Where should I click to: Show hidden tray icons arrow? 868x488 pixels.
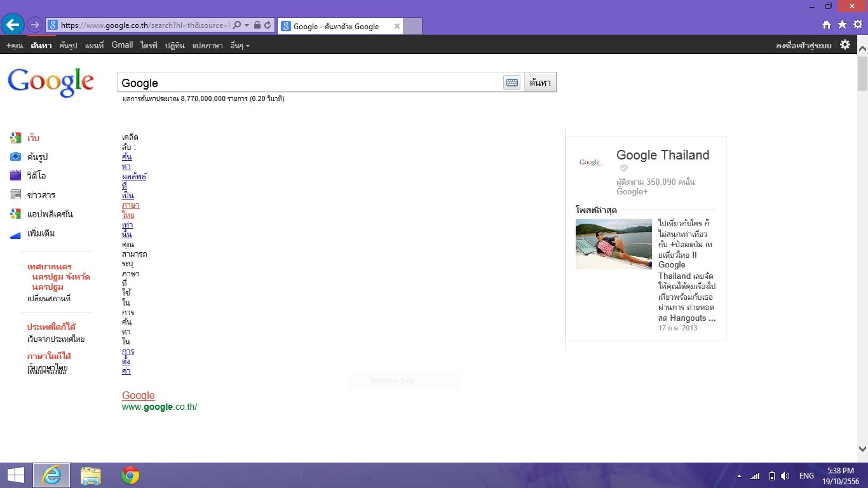739,476
